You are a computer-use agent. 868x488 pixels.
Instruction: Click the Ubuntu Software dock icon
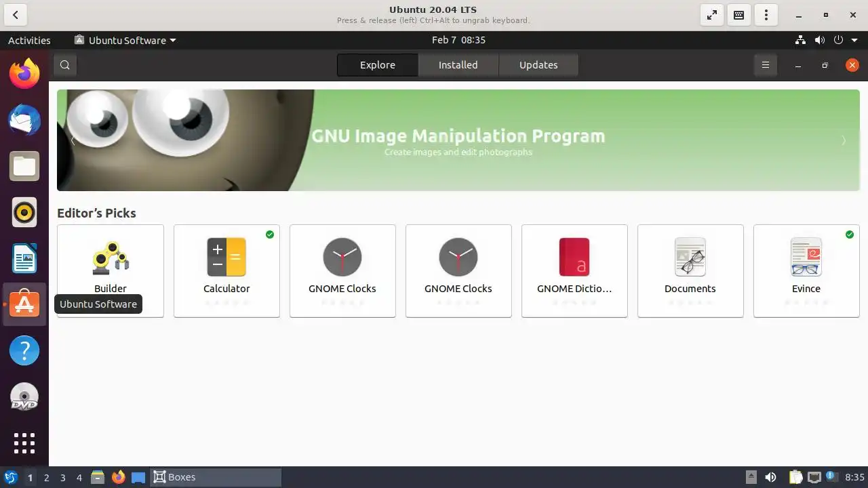coord(24,304)
